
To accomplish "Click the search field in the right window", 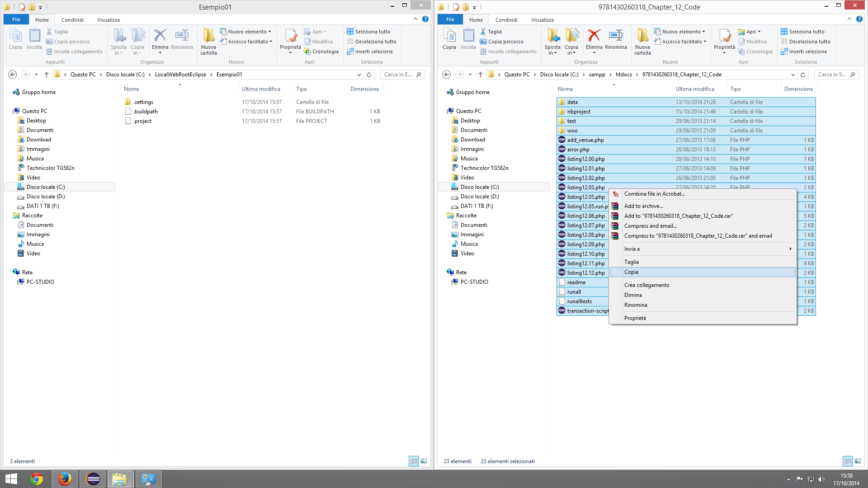I will click(832, 75).
